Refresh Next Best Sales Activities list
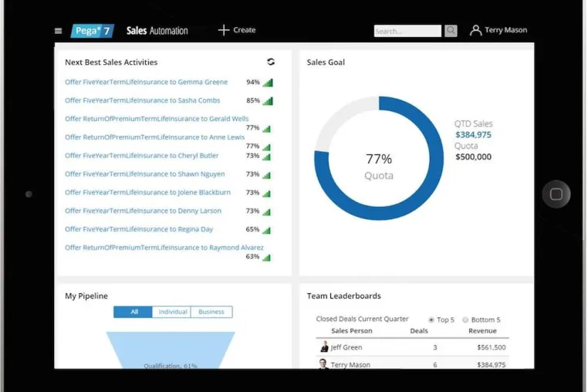 [271, 62]
